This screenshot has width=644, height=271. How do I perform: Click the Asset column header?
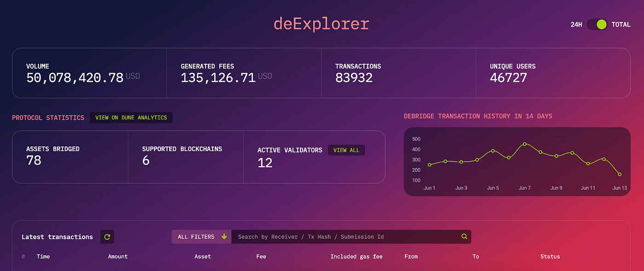click(x=202, y=256)
